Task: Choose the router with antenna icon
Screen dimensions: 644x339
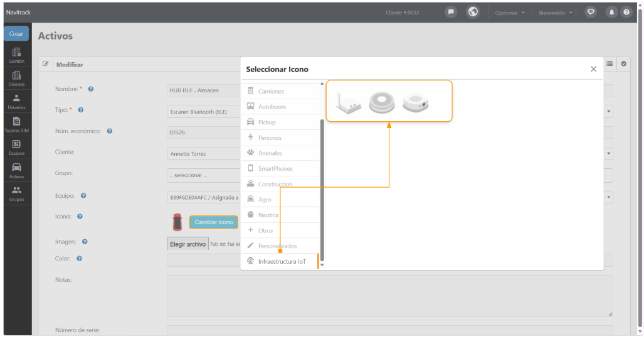Action: click(348, 102)
